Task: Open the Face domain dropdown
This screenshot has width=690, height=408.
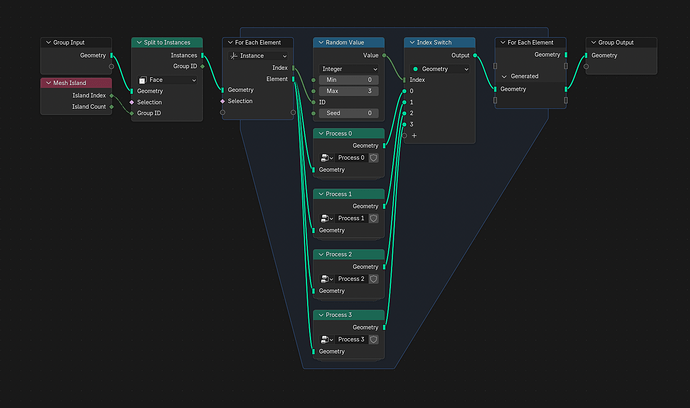Action: pos(167,80)
